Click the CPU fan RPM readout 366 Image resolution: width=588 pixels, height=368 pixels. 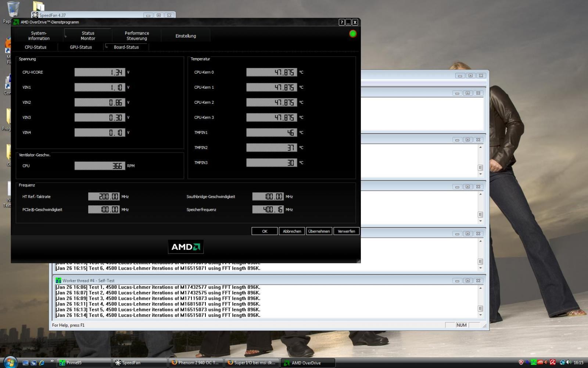(100, 166)
